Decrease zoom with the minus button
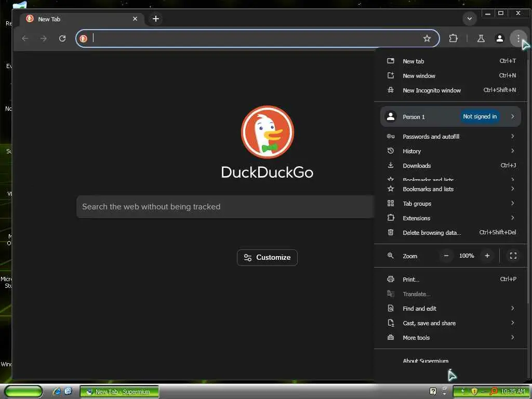Viewport: 532px width, 399px height. pos(446,256)
